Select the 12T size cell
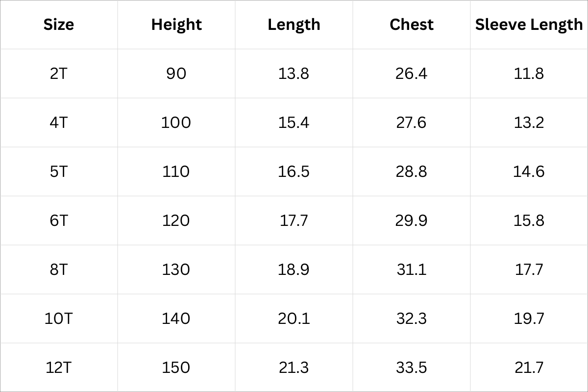 (x=59, y=367)
